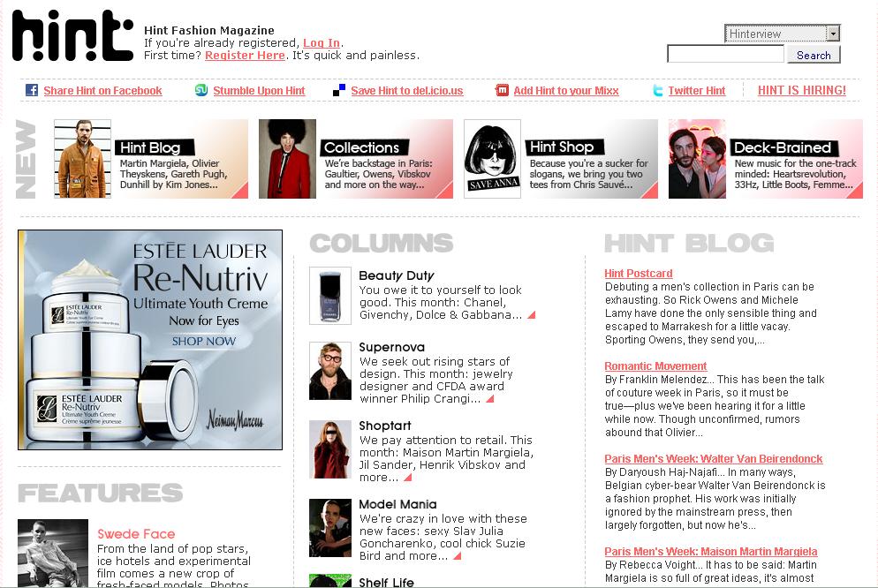This screenshot has width=878, height=588.
Task: Click the Facebook icon in the share bar
Action: coord(32,90)
